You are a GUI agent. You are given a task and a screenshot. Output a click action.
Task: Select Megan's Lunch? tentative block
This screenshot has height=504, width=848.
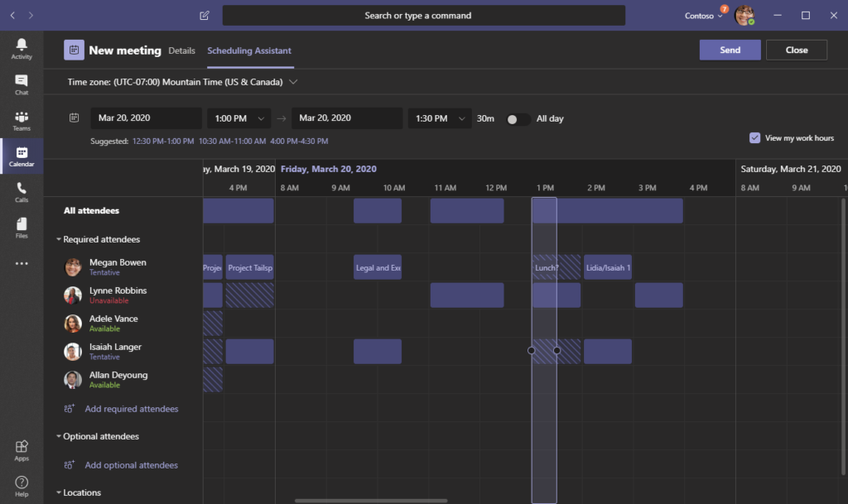[556, 267]
